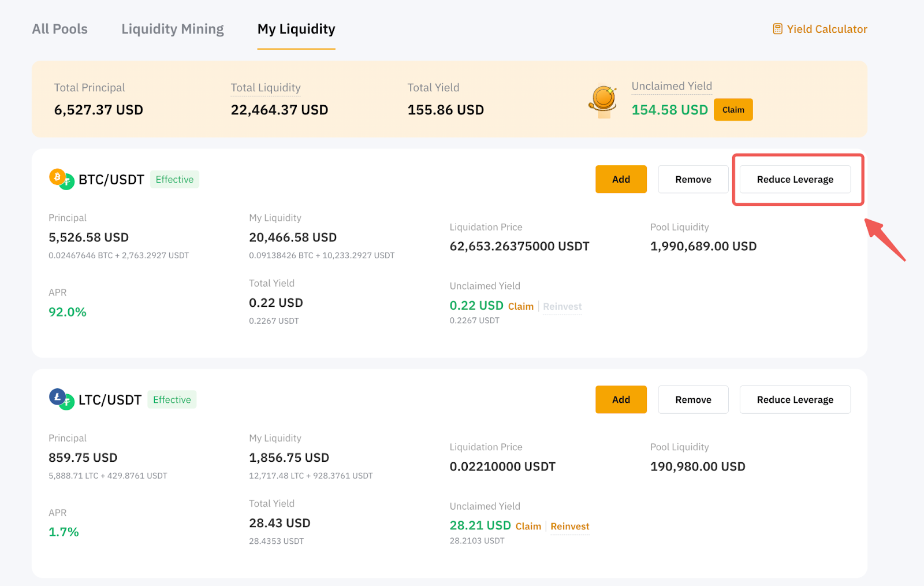Claim the 154.58 USD total unclaimed yield
Screen dimensions: 924x586
coord(733,110)
